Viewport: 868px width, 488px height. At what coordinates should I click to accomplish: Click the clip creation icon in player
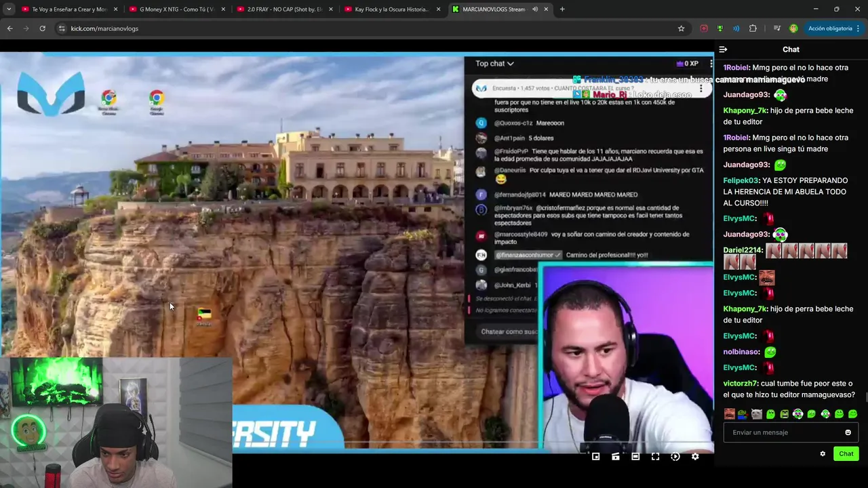615,457
